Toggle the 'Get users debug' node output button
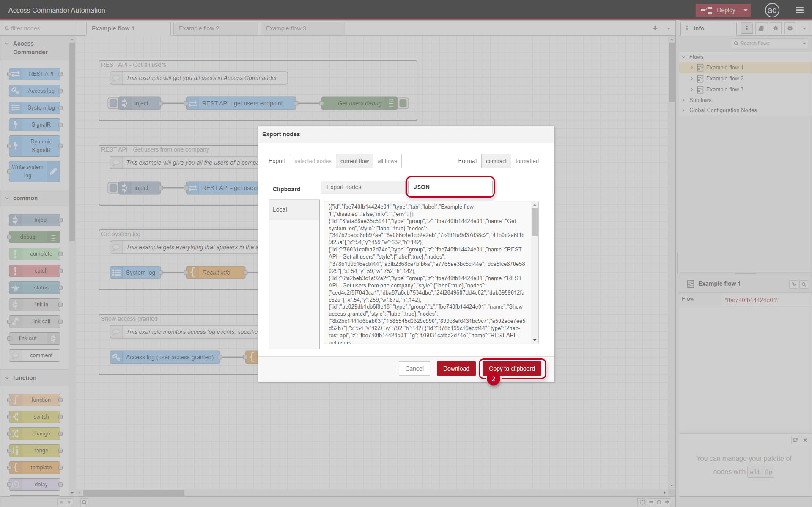The width and height of the screenshot is (812, 507). tap(403, 103)
